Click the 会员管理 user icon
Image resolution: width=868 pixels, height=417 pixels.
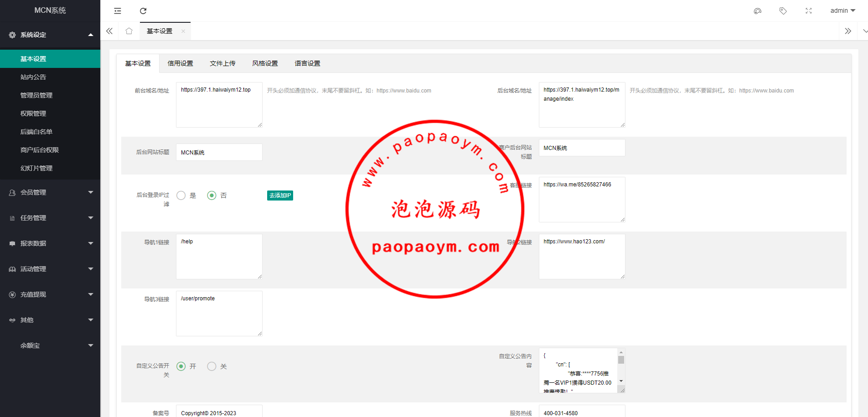pyautogui.click(x=12, y=193)
